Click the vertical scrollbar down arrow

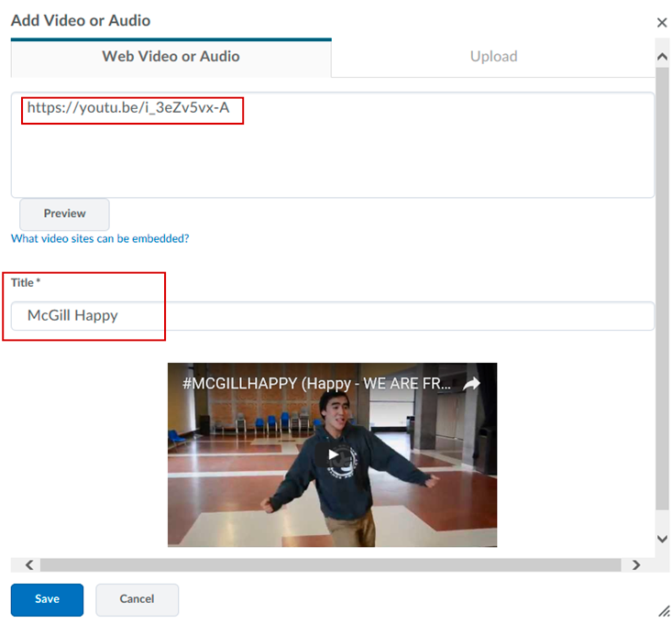pyautogui.click(x=663, y=539)
